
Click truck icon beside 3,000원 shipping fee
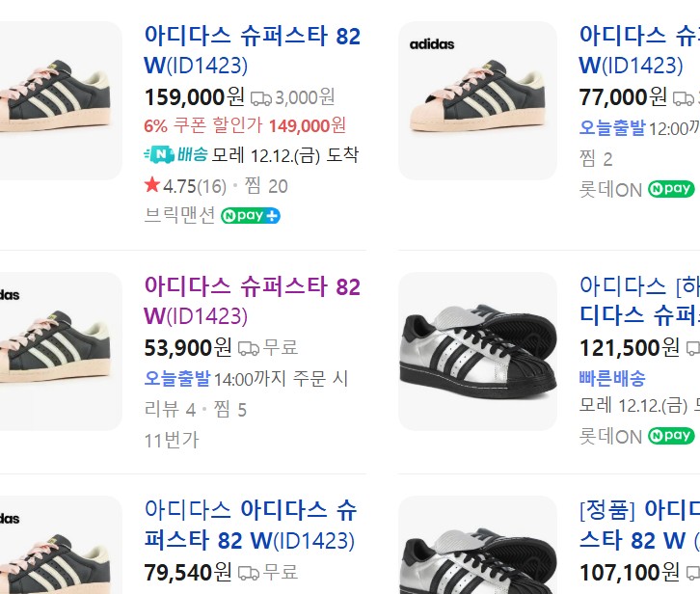pyautogui.click(x=261, y=97)
